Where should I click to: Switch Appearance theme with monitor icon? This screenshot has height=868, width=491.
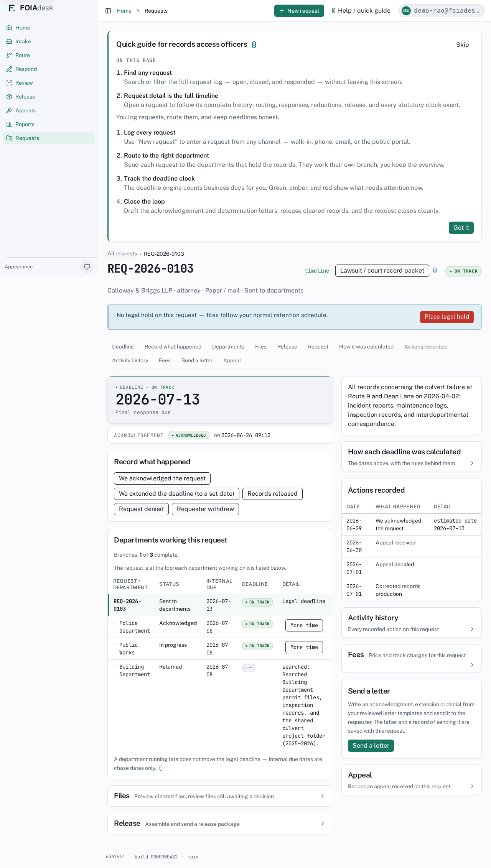pyautogui.click(x=87, y=267)
